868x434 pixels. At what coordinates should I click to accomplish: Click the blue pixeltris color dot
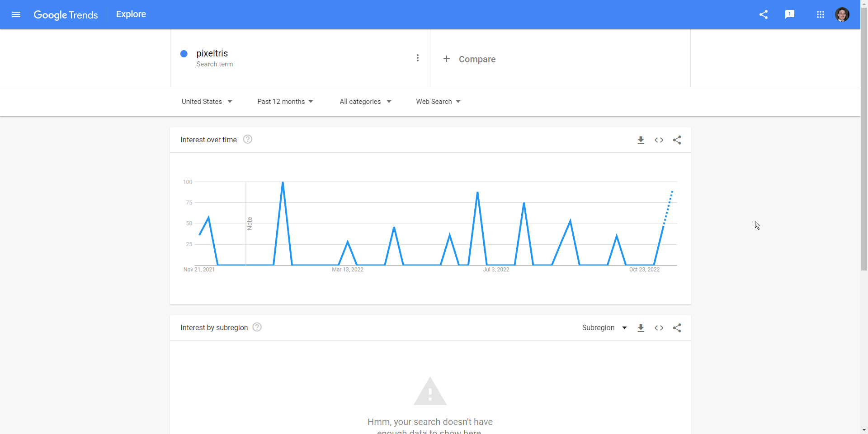(184, 54)
